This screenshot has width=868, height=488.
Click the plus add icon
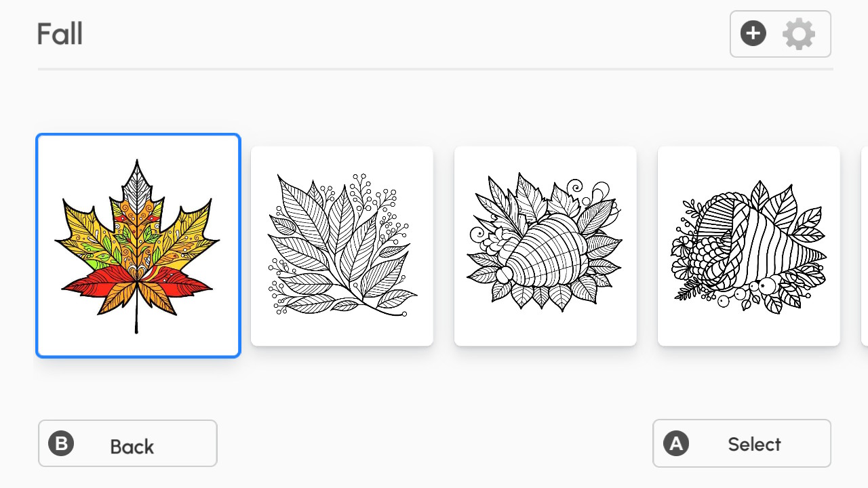tap(753, 33)
